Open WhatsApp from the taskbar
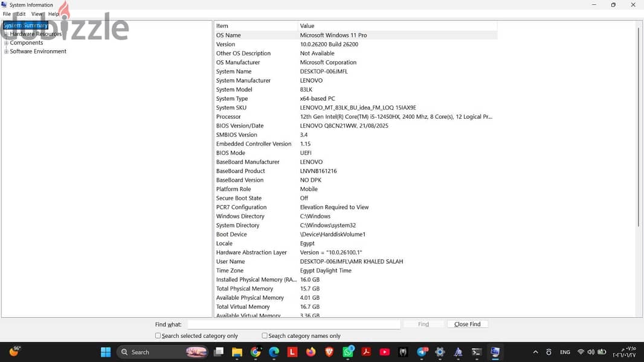Screen dimensions: 644x362 tap(348, 352)
